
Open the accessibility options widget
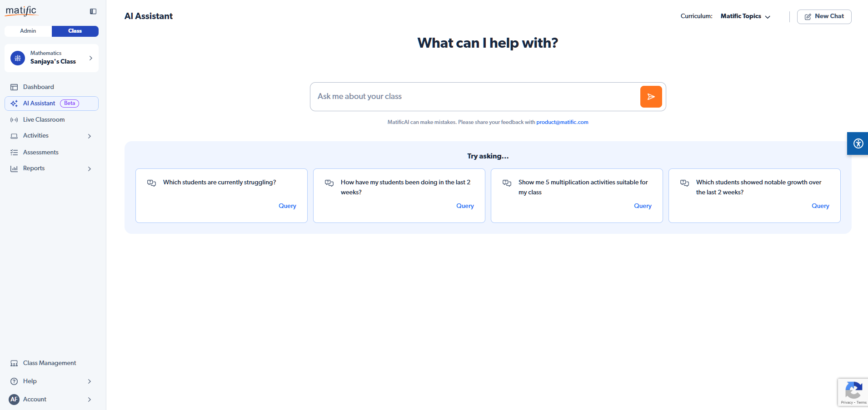pyautogui.click(x=858, y=143)
